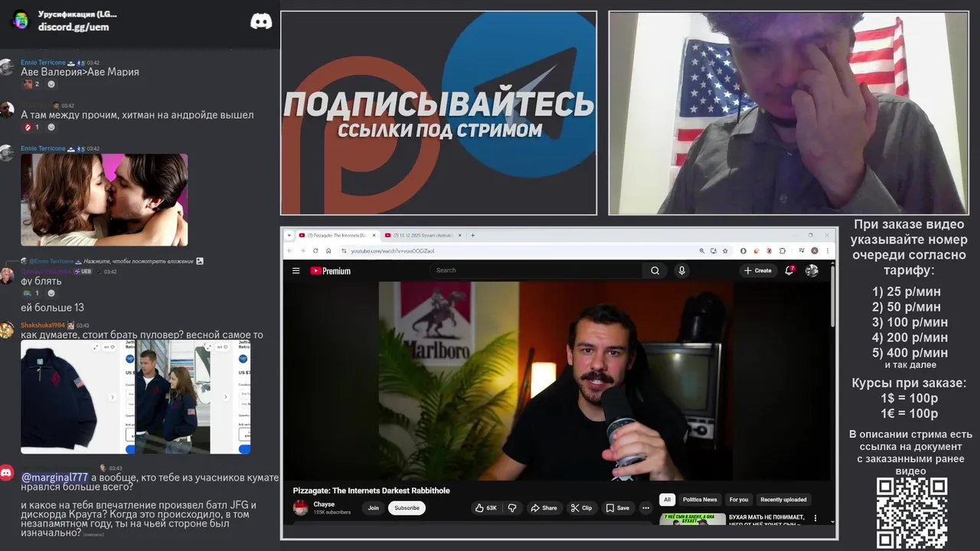
Task: Click the Ennio Terricone username at top
Action: click(43, 63)
